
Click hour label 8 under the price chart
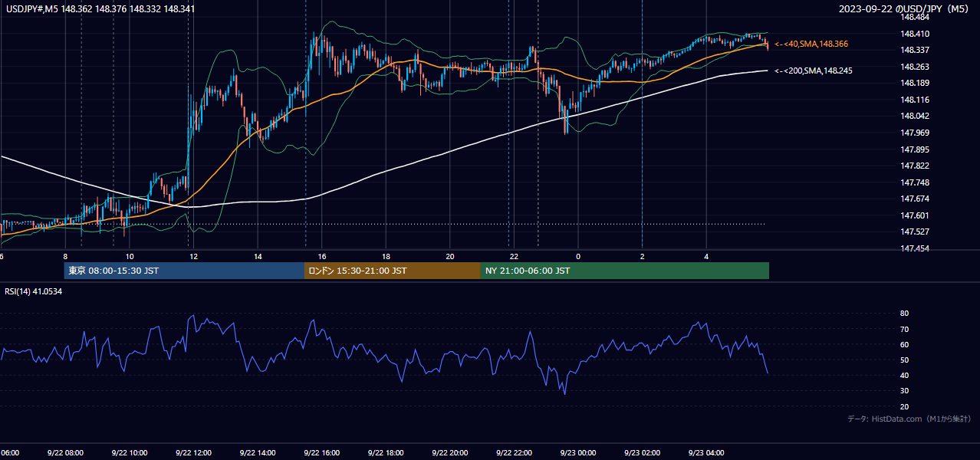[x=65, y=256]
